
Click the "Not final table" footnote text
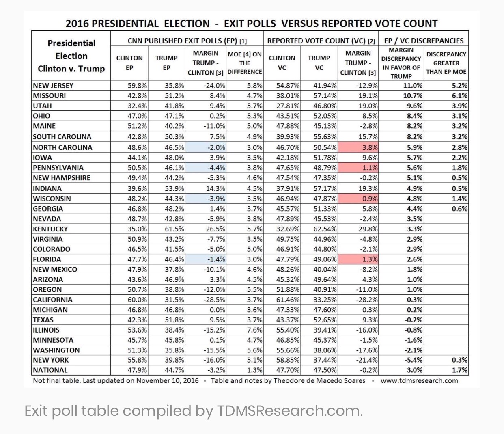(x=116, y=380)
